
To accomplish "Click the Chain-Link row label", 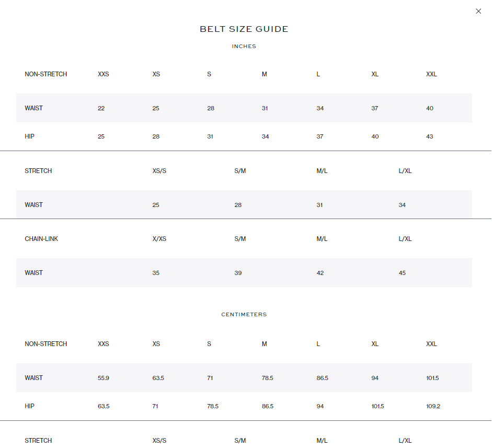I will click(41, 239).
